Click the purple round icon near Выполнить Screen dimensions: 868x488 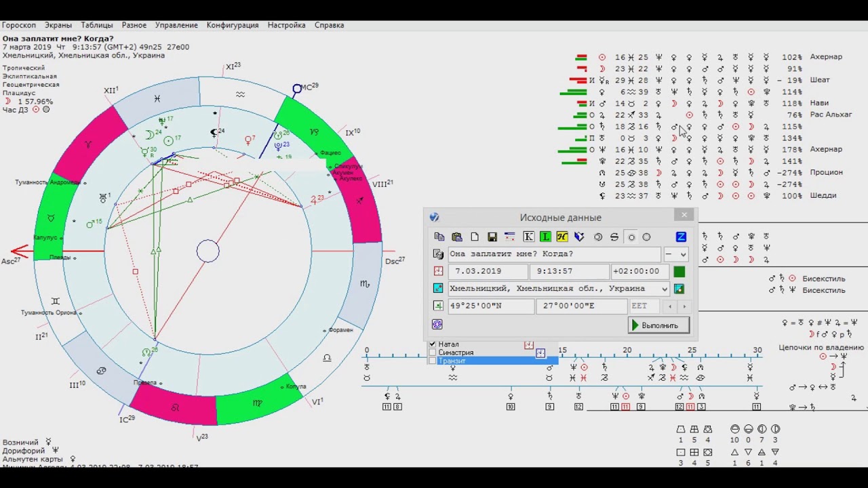pos(437,325)
